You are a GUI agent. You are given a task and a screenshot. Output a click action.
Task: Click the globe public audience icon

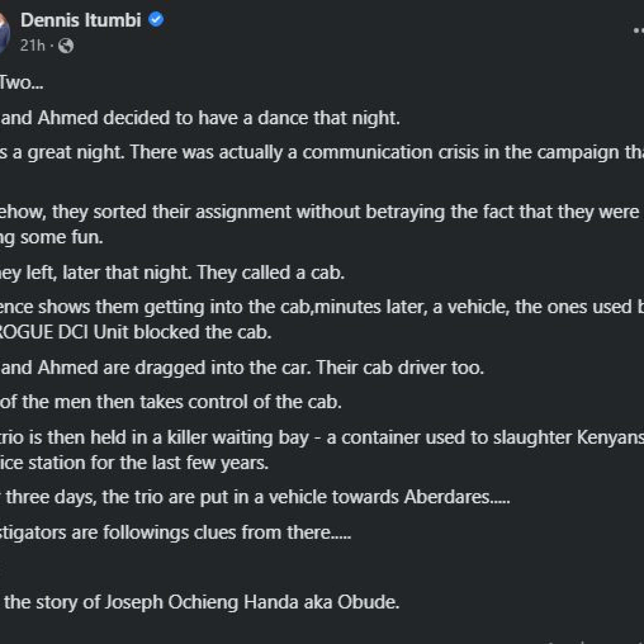[x=66, y=46]
